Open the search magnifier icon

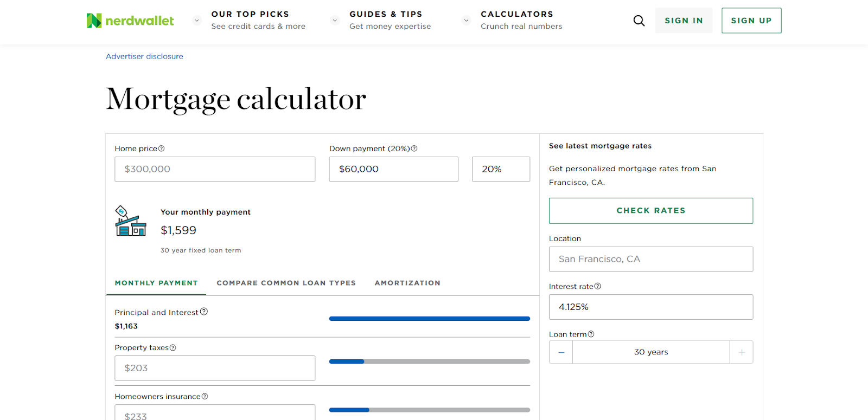(x=639, y=21)
